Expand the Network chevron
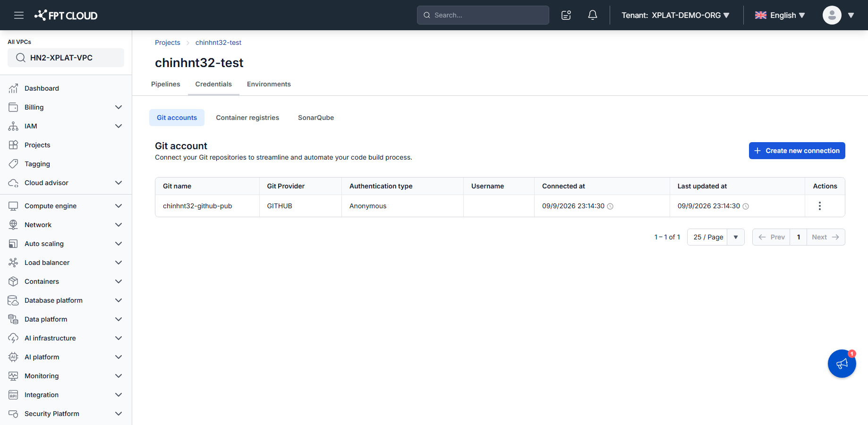This screenshot has width=868, height=425. click(x=119, y=225)
